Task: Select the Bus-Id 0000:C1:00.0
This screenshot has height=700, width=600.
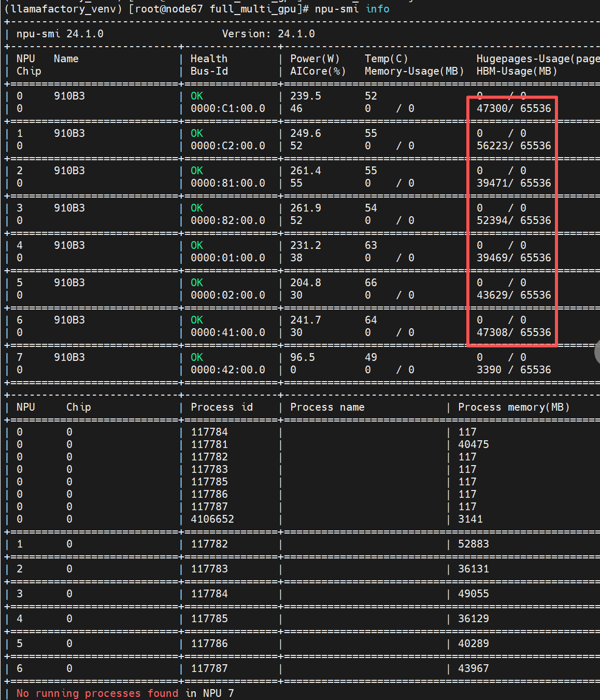Action: point(228,108)
